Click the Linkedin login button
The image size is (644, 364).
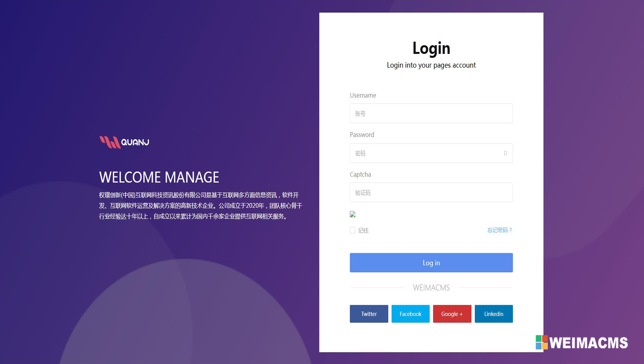click(x=493, y=314)
